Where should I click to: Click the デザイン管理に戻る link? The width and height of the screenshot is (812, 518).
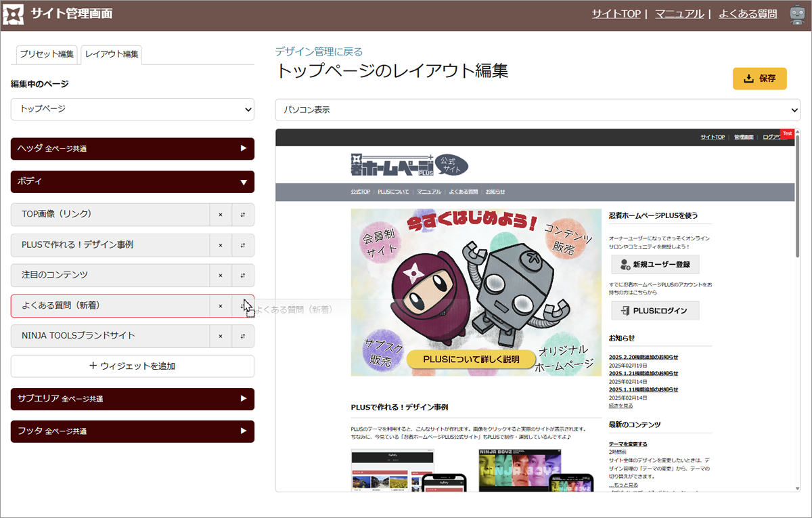[319, 51]
